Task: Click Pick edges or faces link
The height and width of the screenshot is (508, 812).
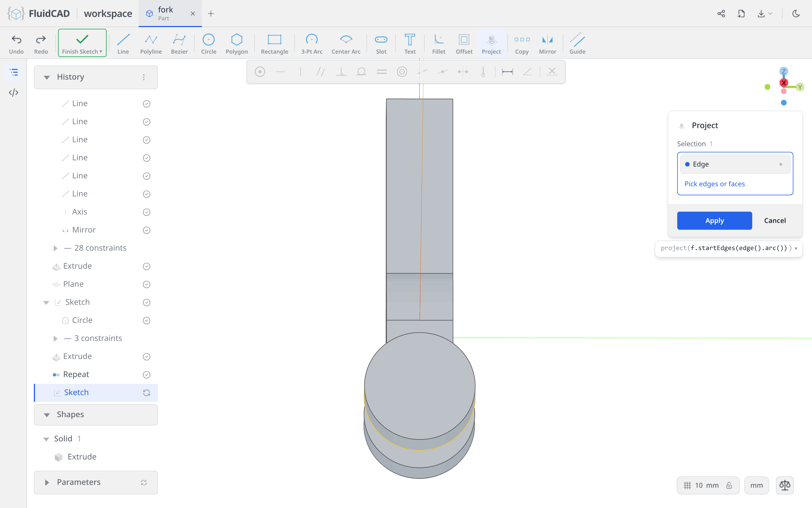Action: [714, 184]
